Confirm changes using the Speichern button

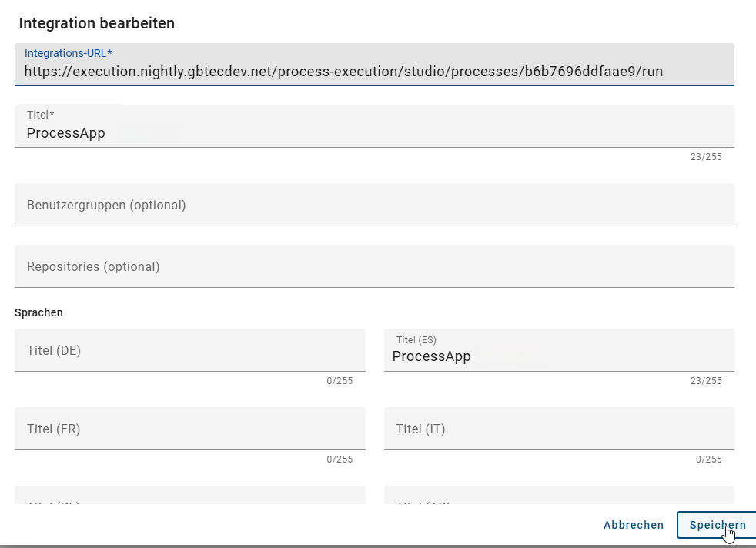tap(716, 525)
